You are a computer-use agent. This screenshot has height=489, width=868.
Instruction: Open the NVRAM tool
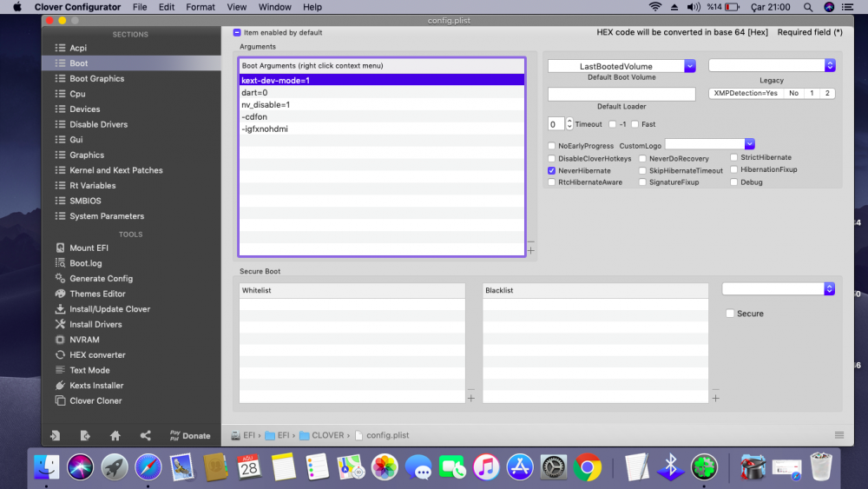pyautogui.click(x=84, y=340)
